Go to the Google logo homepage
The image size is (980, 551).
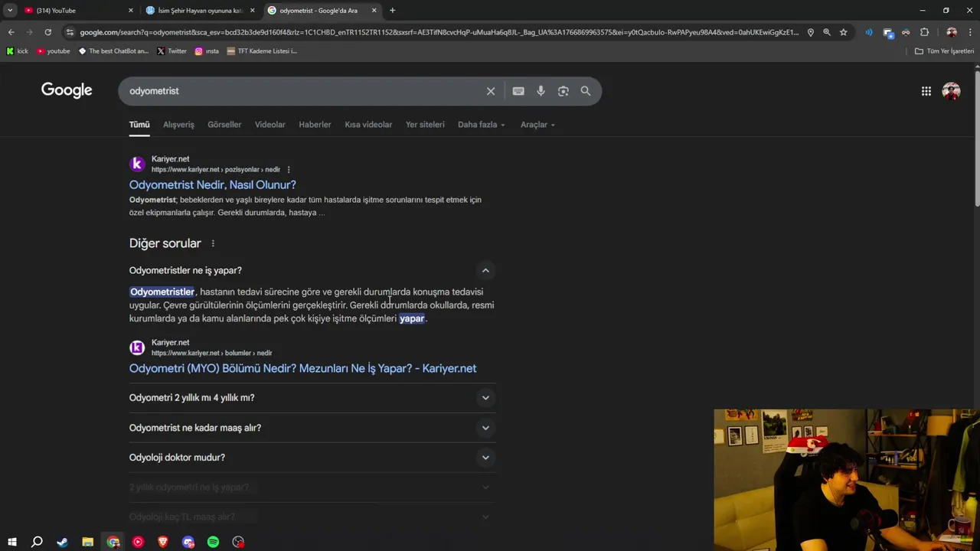click(67, 90)
